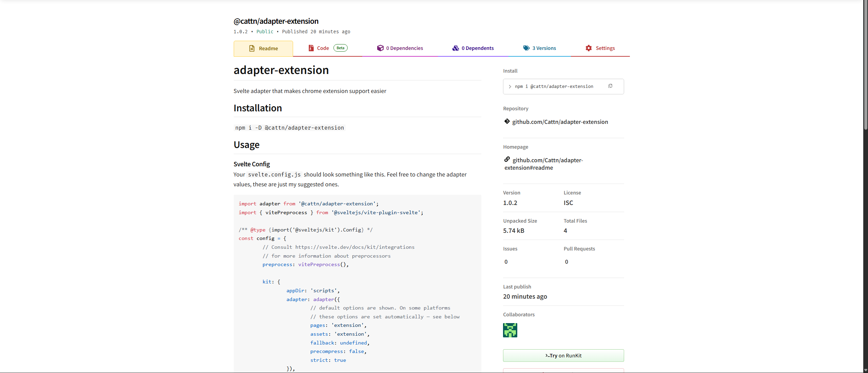Open the 3 Versions tab
Viewport: 868px width, 373px height.
[543, 48]
